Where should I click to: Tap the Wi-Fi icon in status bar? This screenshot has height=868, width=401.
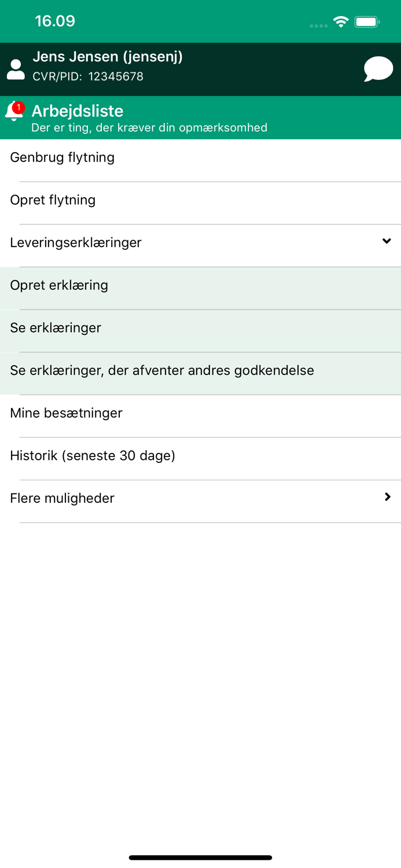click(341, 20)
